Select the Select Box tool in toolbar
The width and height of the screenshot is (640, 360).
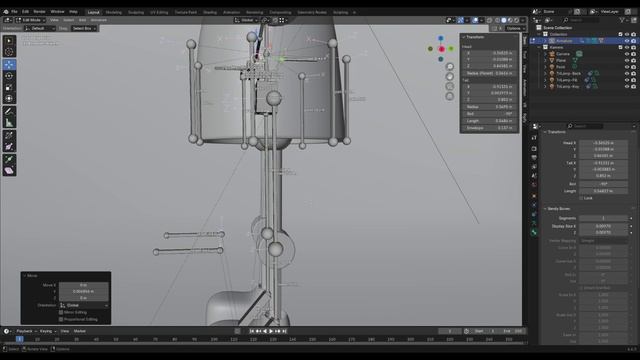point(9,41)
